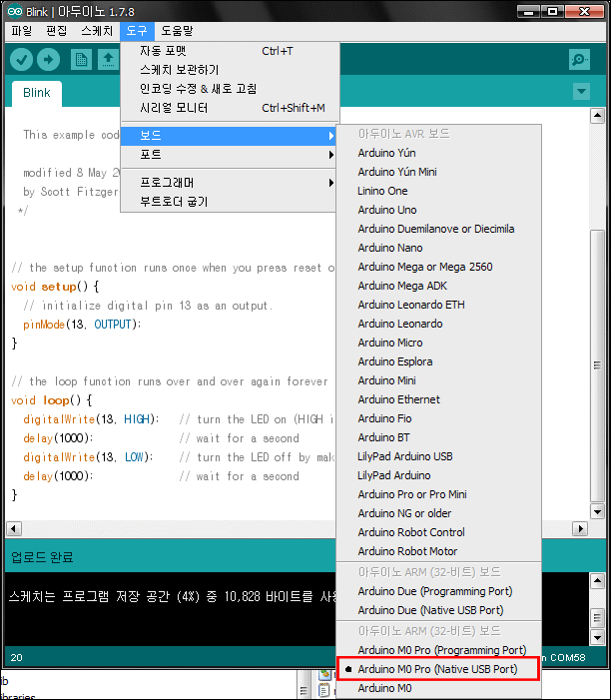Expand the 포트 submenu
611x700 pixels.
point(229,155)
